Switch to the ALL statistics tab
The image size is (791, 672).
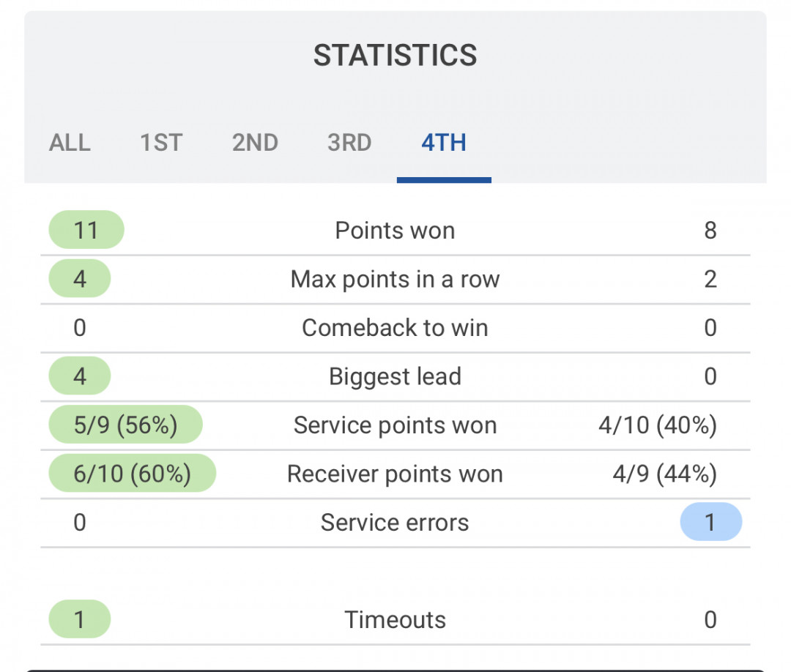tap(70, 143)
